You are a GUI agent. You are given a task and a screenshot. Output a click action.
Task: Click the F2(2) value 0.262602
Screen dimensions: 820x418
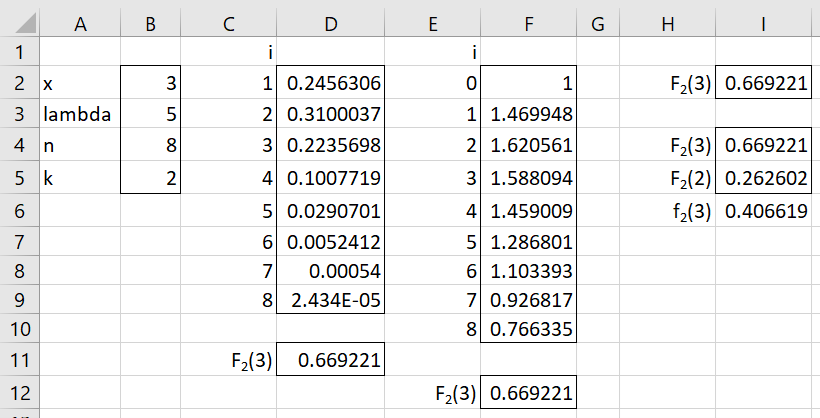[764, 178]
